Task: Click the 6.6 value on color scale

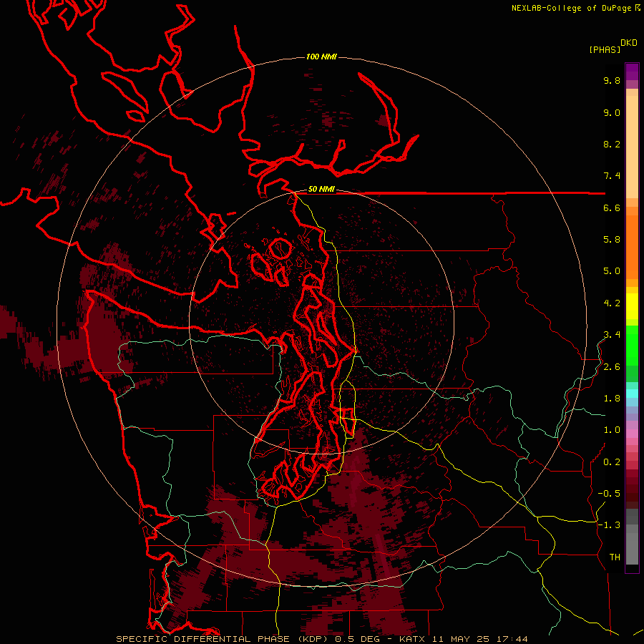Action: click(x=612, y=208)
